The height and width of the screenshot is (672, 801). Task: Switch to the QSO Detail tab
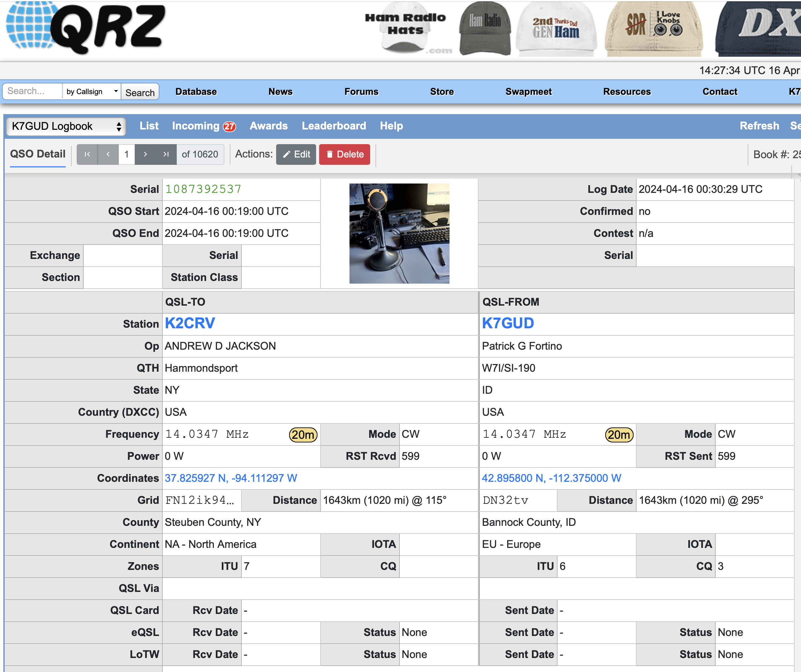pos(38,154)
